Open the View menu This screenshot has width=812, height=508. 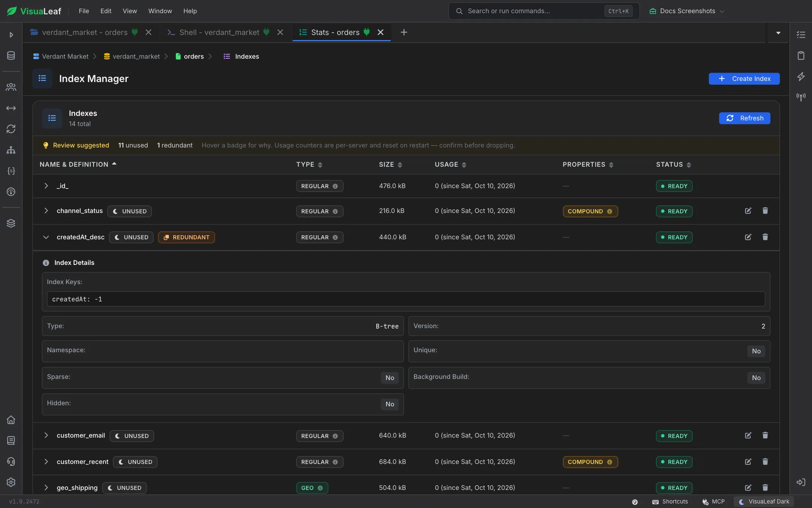coord(130,11)
